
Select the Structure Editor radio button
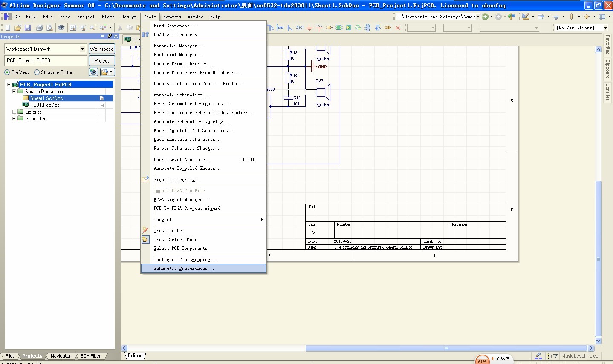point(37,72)
